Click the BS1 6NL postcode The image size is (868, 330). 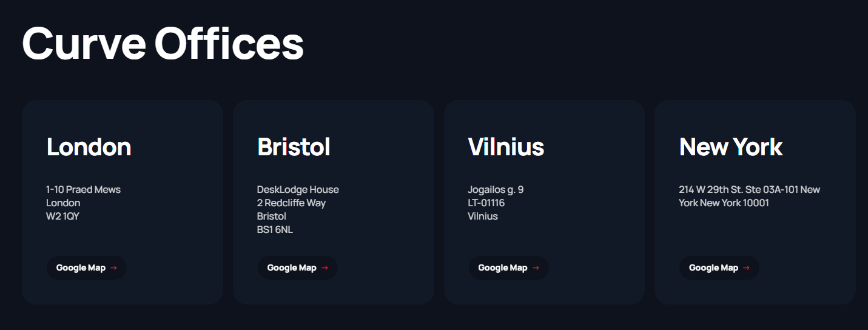(x=275, y=230)
